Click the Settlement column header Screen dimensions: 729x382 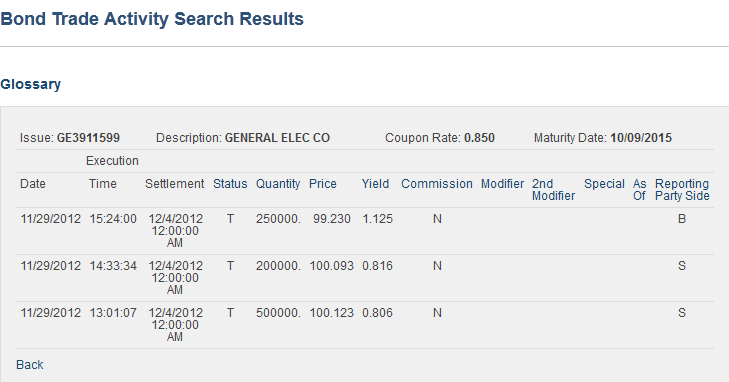click(x=174, y=184)
